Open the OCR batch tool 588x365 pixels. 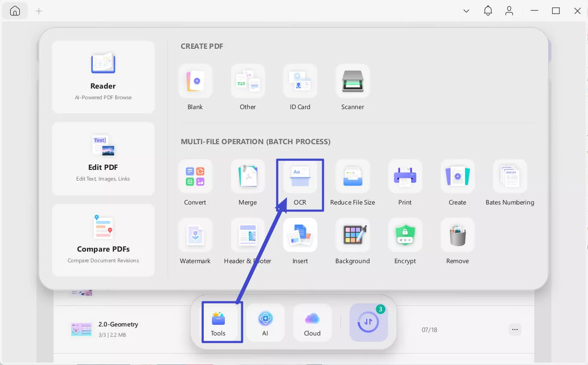[300, 177]
